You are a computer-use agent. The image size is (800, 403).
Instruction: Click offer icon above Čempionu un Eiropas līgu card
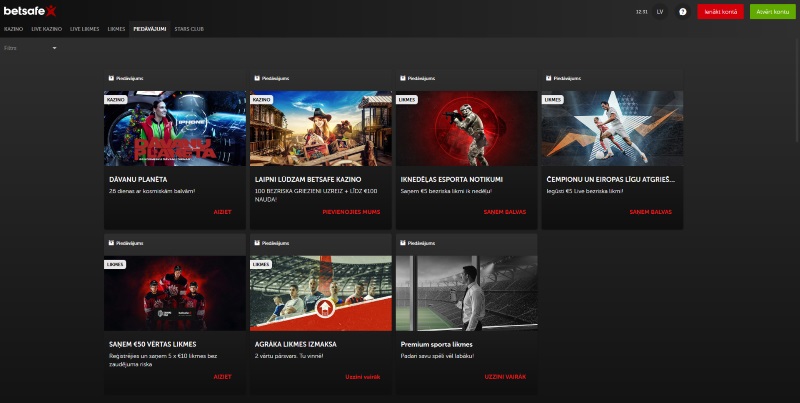[x=549, y=79]
